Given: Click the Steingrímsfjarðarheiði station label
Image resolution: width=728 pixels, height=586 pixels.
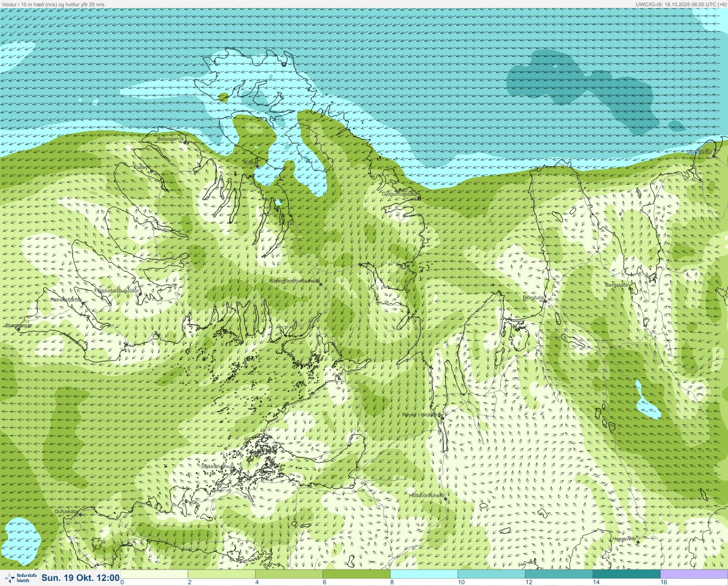Looking at the screenshot, I should pyautogui.click(x=294, y=281).
